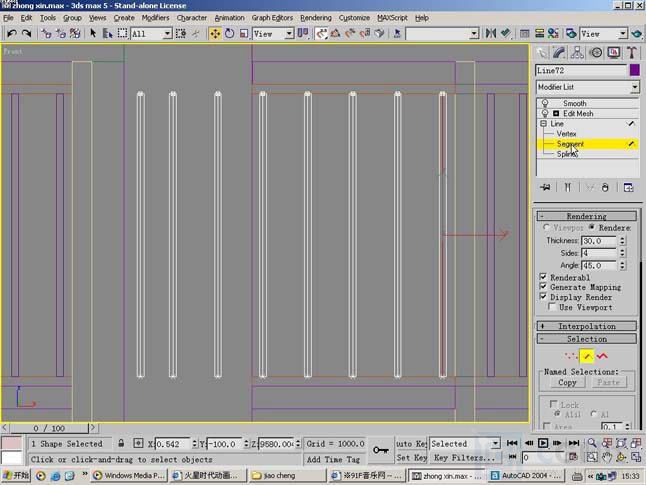Click the Pin Stack icon

tap(545, 187)
